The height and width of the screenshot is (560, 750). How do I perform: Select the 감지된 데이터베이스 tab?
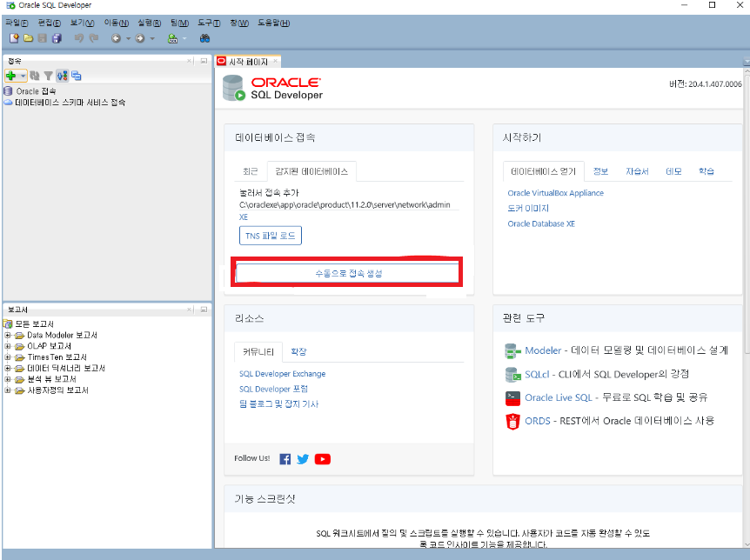click(x=311, y=171)
